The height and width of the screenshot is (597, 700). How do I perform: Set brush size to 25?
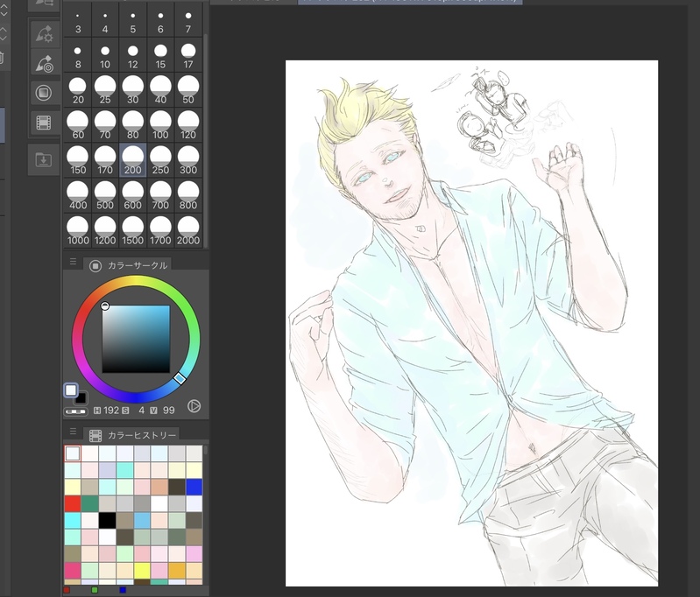pos(105,89)
